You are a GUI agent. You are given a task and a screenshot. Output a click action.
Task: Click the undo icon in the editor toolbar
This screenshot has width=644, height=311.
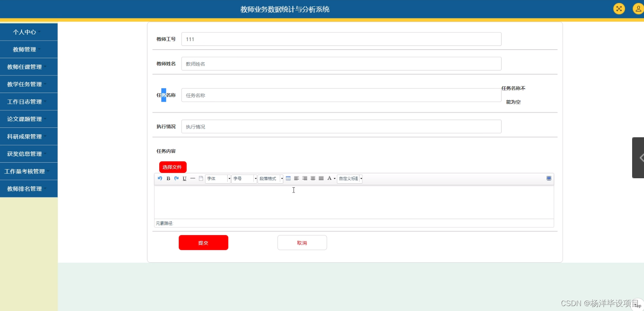click(160, 178)
